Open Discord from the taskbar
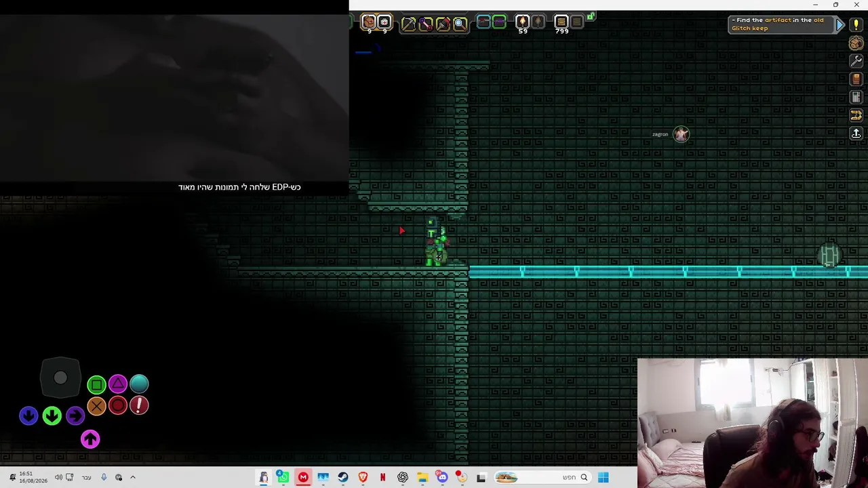 pyautogui.click(x=442, y=477)
